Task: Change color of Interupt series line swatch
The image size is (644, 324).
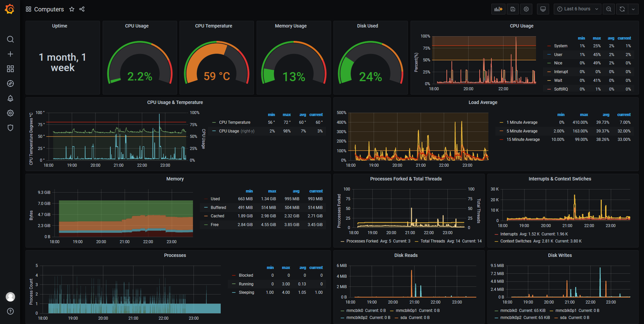Action: (549, 72)
